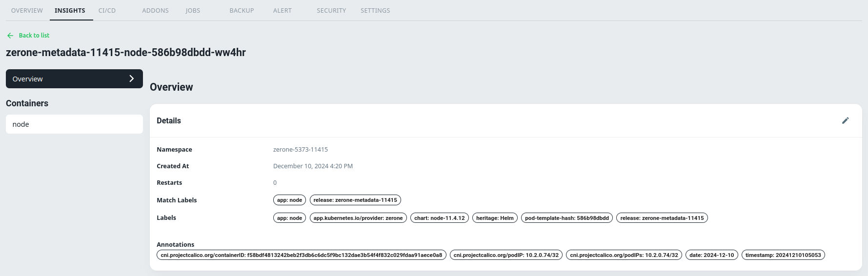
Task: Click the cni.projectcalico.org/containerID annotation
Action: point(302,255)
